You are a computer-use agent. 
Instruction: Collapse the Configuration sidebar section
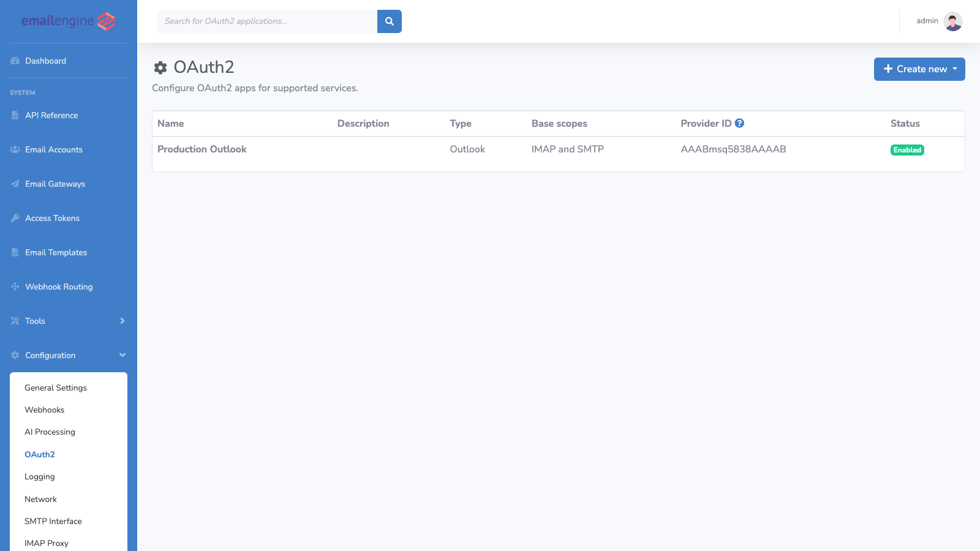pos(50,355)
